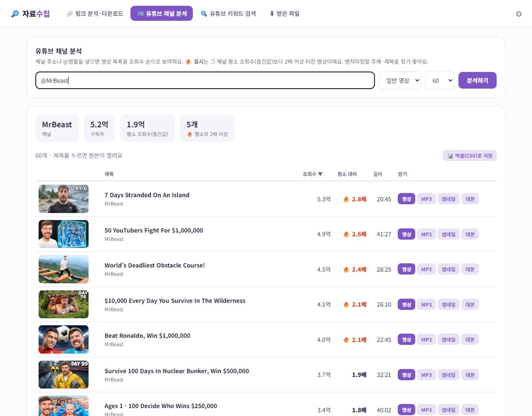Open thumbnail of 7 Days Stranded On An Island
The height and width of the screenshot is (416, 532).
point(63,199)
